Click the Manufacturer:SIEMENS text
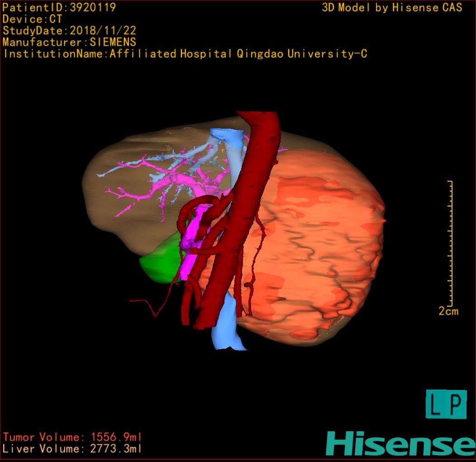Image resolution: width=476 pixels, height=462 pixels. (69, 42)
